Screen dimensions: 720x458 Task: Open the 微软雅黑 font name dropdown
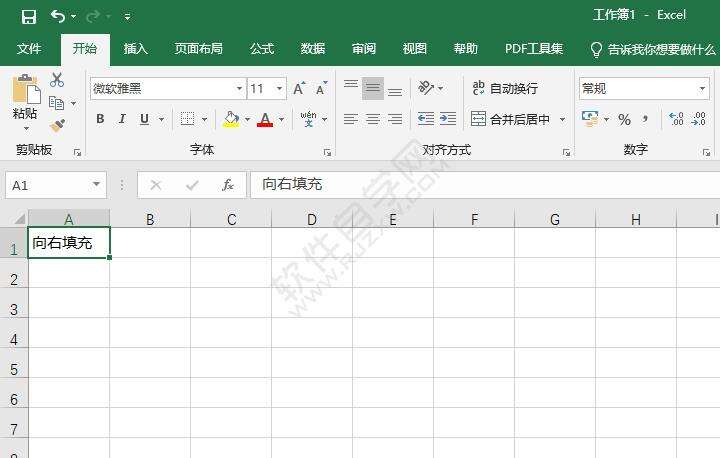click(239, 88)
